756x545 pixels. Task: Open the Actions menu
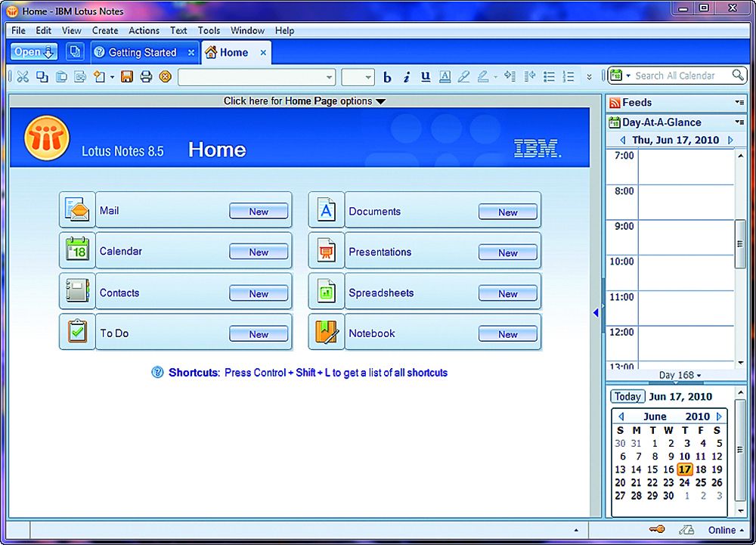[x=144, y=30]
